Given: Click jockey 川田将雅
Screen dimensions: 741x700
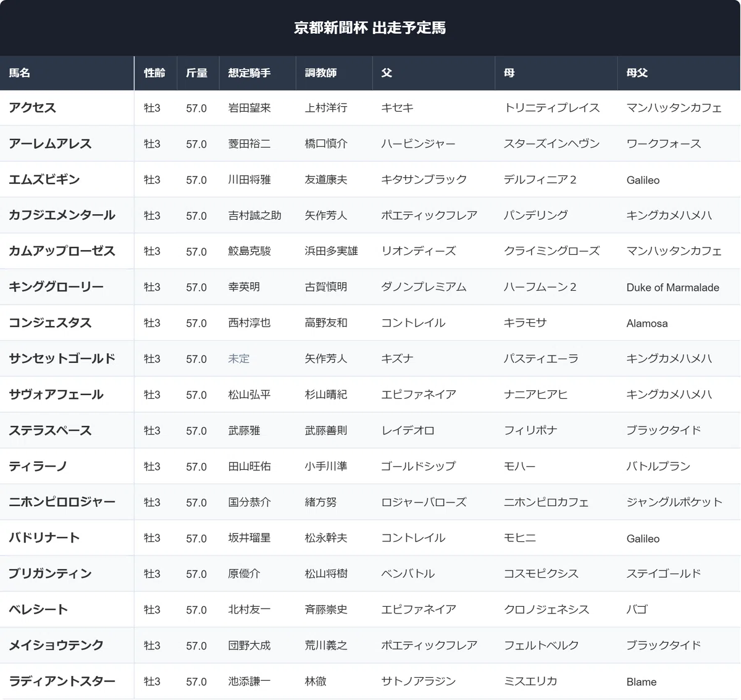Looking at the screenshot, I should coord(249,180).
